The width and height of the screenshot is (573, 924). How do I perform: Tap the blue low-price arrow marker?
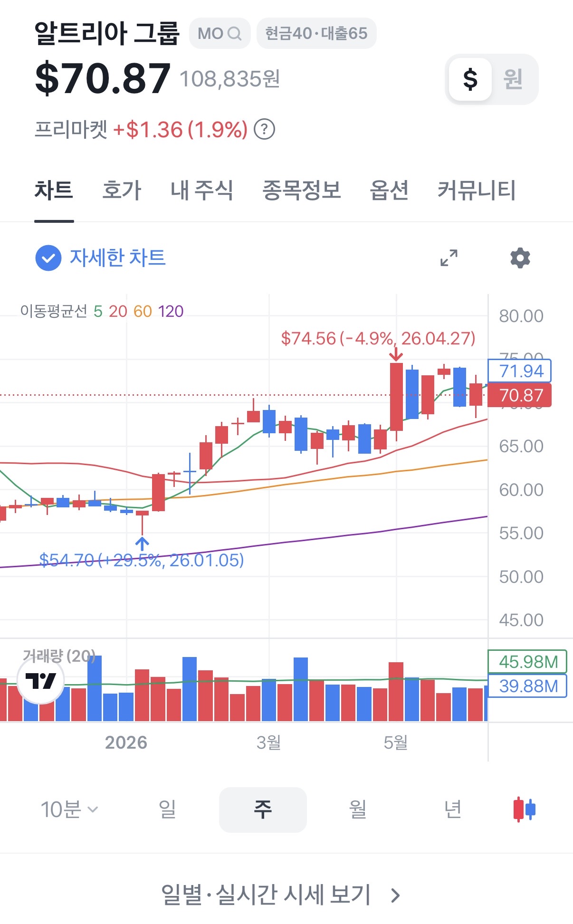(x=142, y=544)
